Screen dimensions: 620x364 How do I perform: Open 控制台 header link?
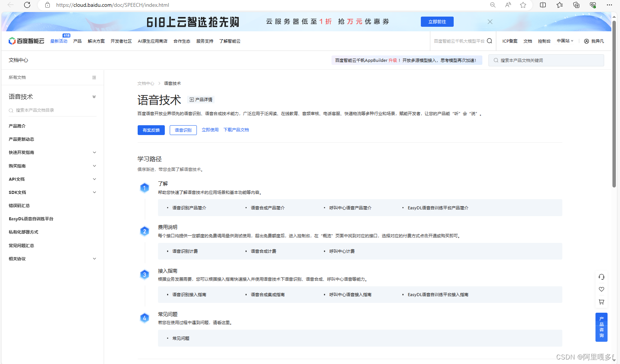544,41
